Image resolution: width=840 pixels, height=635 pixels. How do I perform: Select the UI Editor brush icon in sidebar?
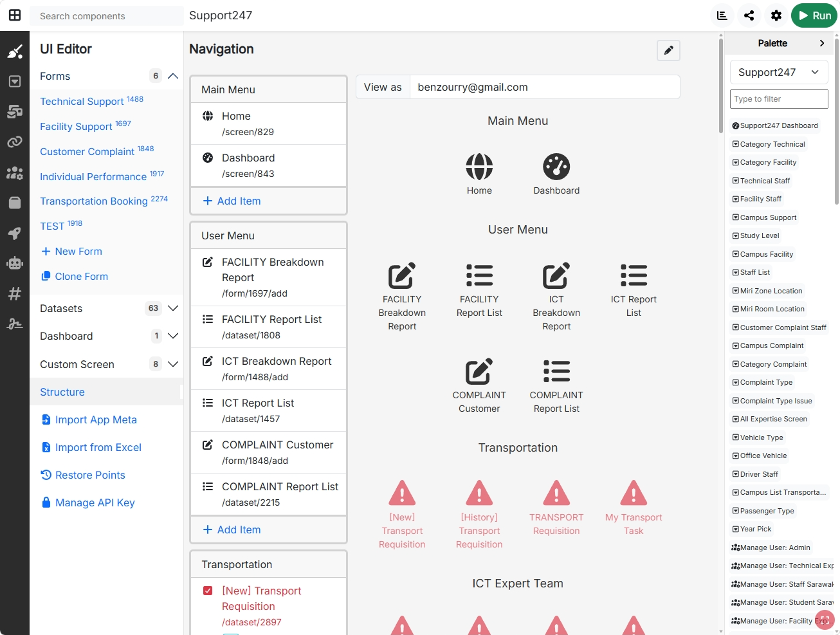15,51
